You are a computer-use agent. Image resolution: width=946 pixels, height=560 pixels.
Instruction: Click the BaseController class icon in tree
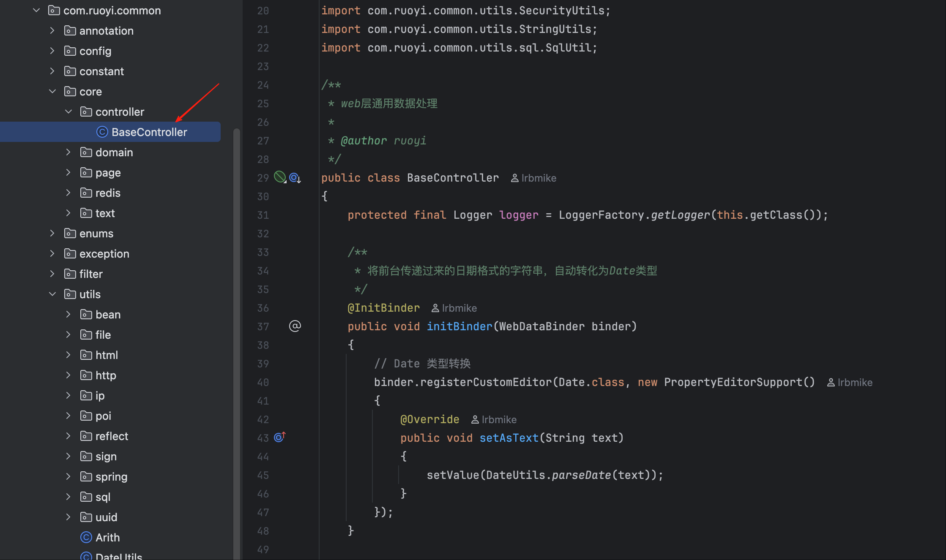coord(102,132)
